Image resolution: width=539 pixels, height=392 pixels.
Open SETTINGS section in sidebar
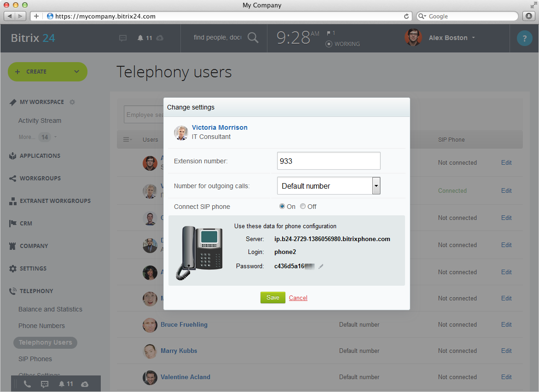(x=33, y=268)
